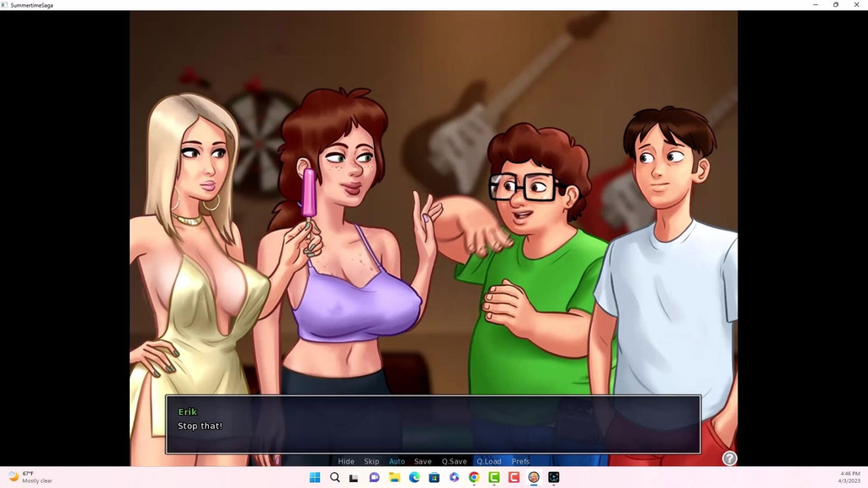Open the green Camtasia taskbar icon
868x488 pixels.
pos(493,477)
